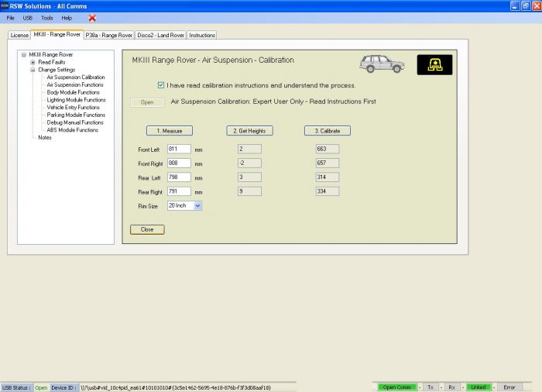The width and height of the screenshot is (542, 392).
Task: Click the red X disconnect icon
Action: pos(92,18)
